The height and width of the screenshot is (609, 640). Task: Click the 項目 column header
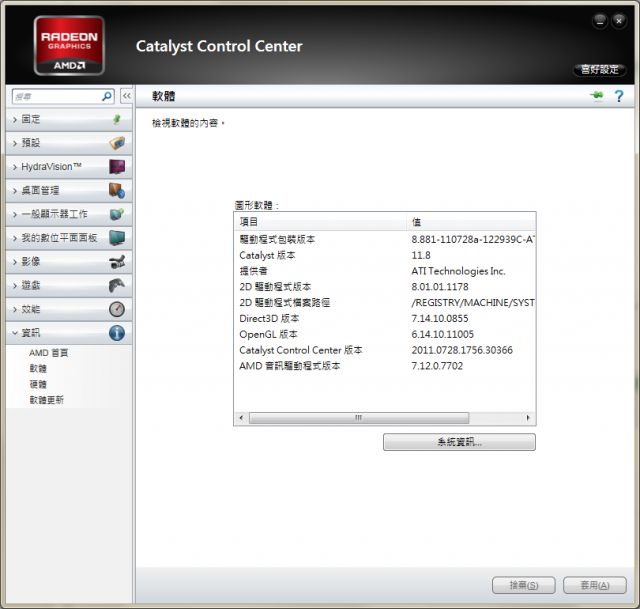coord(320,222)
